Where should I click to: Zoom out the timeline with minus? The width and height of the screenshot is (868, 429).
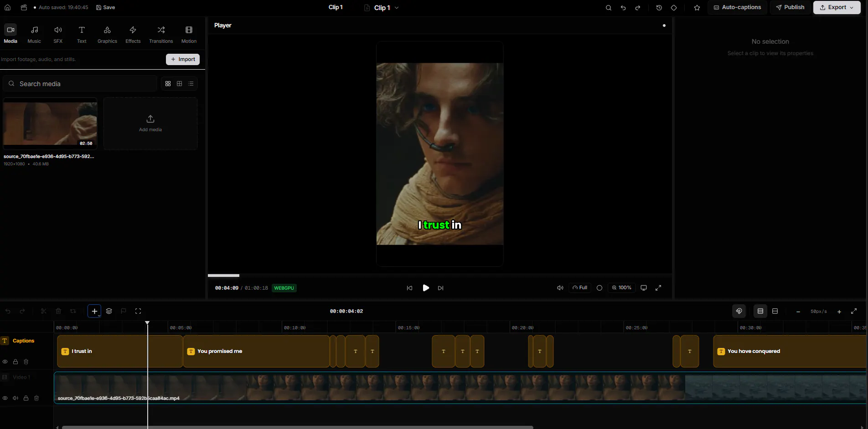[x=798, y=312]
